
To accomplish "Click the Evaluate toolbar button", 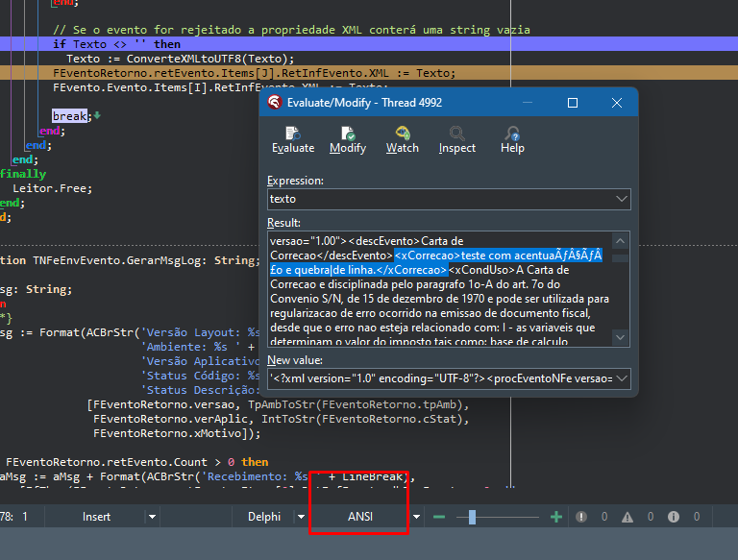I will (293, 140).
